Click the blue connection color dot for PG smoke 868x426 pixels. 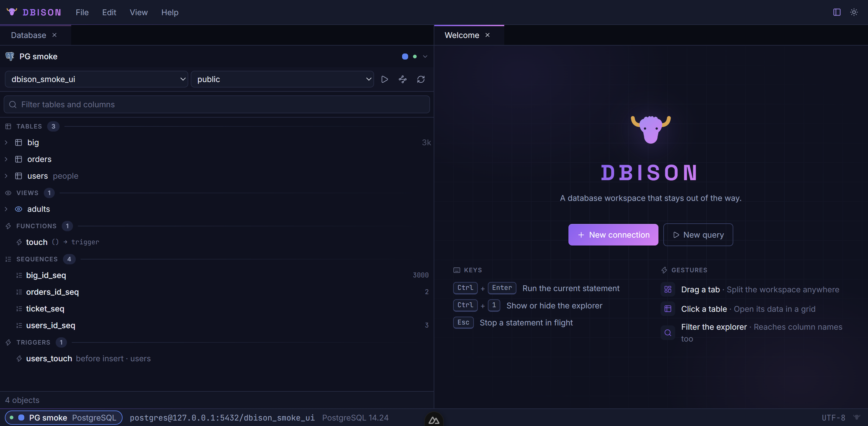coord(405,57)
